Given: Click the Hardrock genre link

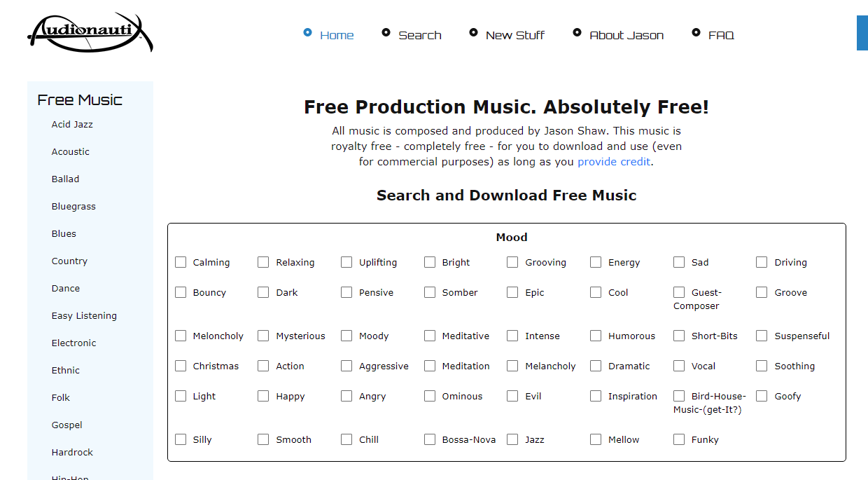Looking at the screenshot, I should [72, 453].
